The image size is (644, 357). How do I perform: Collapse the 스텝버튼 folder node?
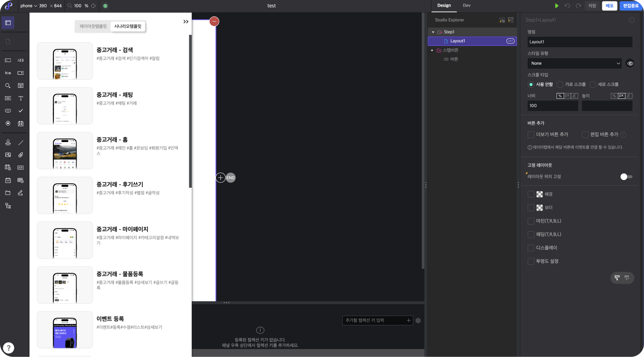[x=432, y=50]
